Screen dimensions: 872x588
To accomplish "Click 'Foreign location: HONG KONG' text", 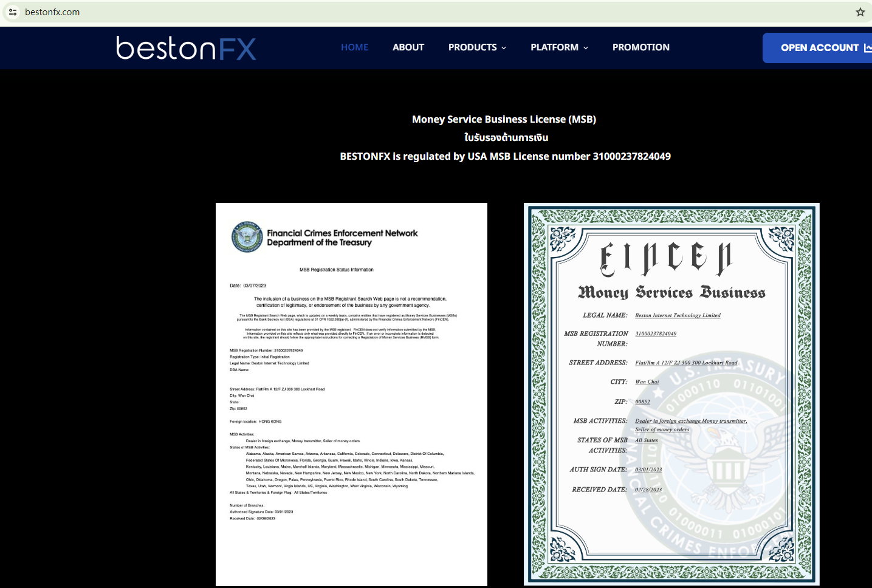I will [x=256, y=422].
